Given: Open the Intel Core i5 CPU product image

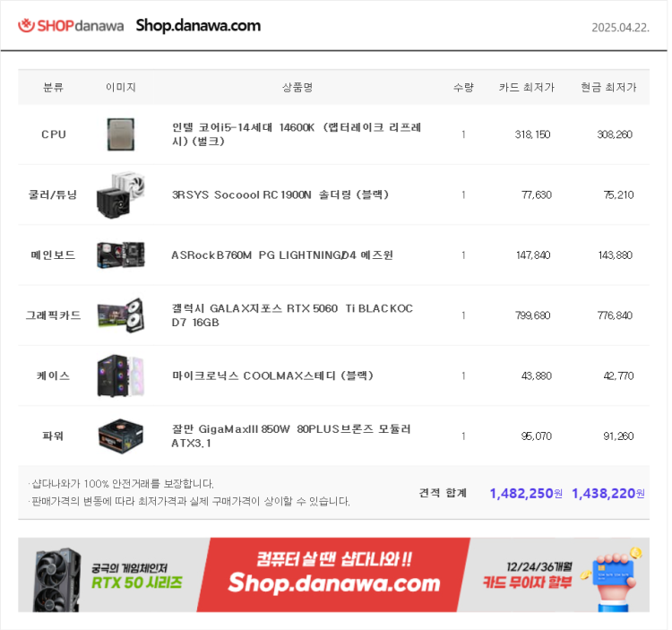Looking at the screenshot, I should [x=121, y=134].
